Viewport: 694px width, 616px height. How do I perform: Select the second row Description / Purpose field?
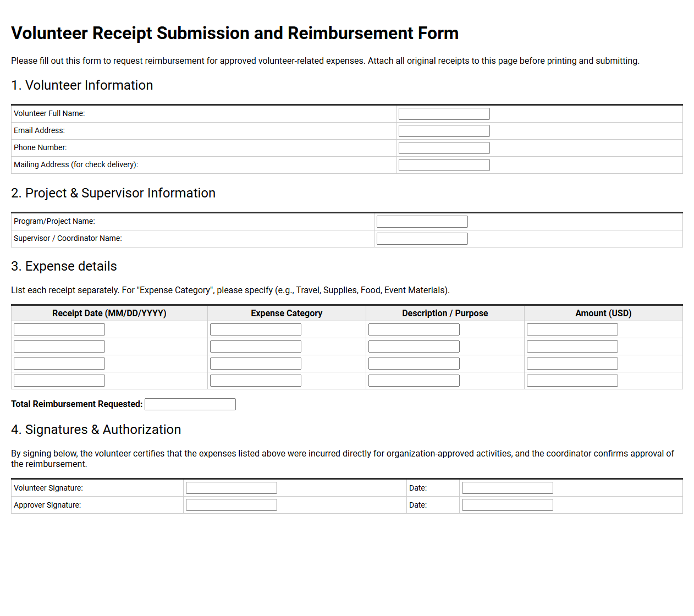click(x=414, y=346)
